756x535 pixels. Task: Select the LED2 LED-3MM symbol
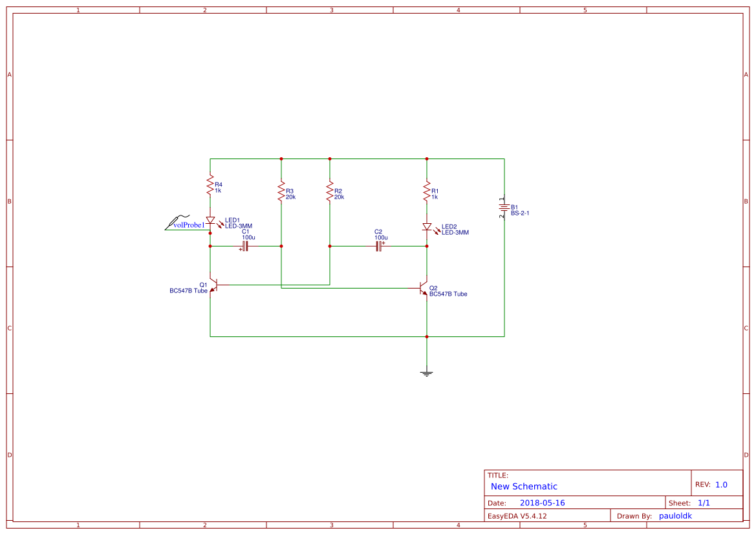pyautogui.click(x=428, y=227)
